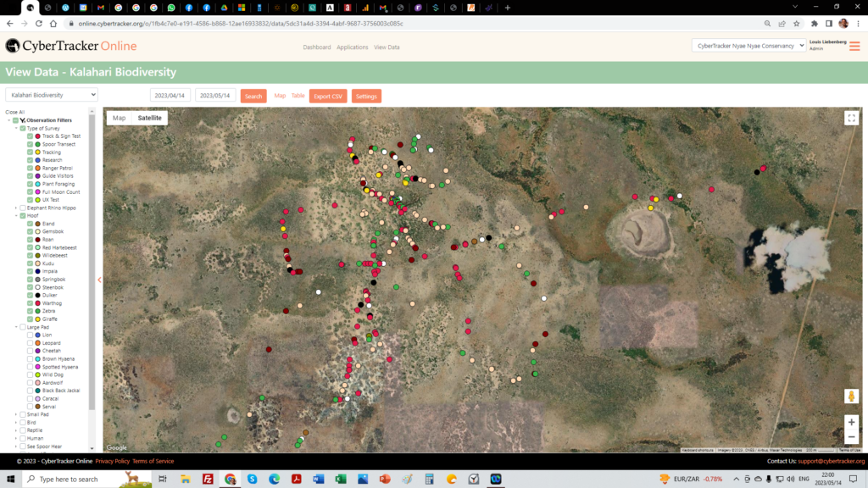Open the CyberTracker Nyae Nyae Conservancy dropdown
Screen dimensions: 868x488
point(748,46)
